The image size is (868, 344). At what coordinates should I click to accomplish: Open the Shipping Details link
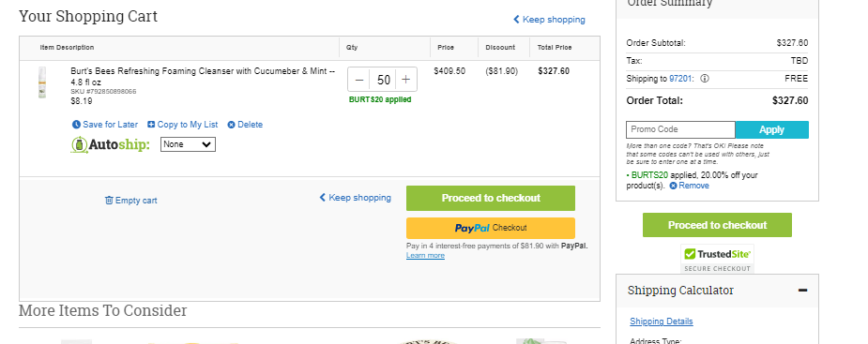coord(661,322)
